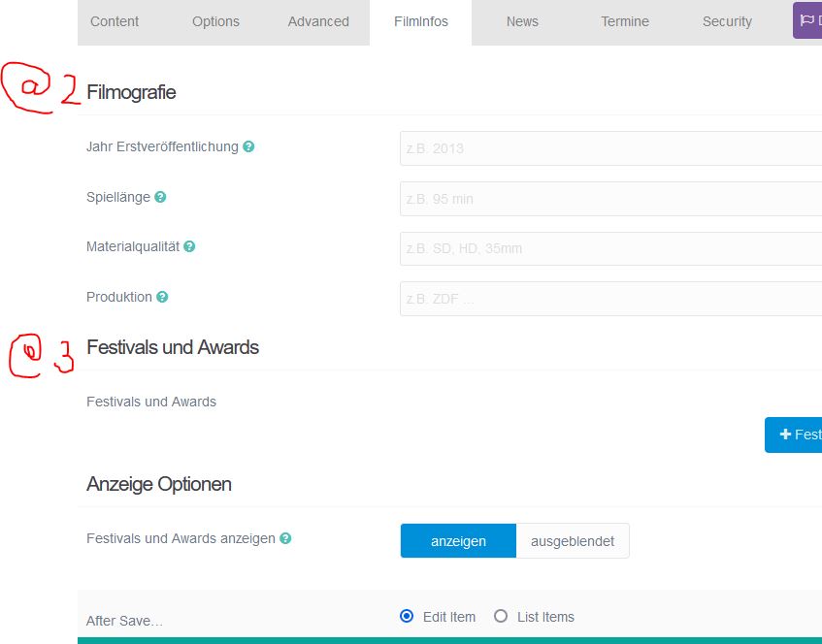Click the small Festivals und Awards field label
This screenshot has height=644, width=822.
pyautogui.click(x=151, y=402)
